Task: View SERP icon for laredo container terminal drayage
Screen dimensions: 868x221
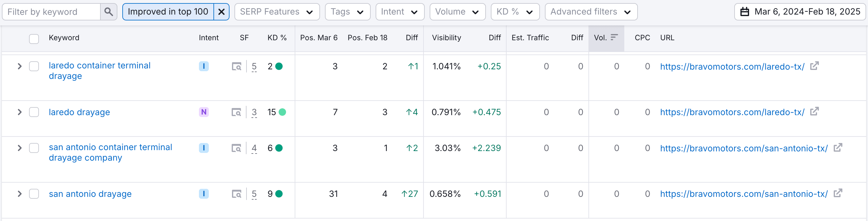Action: (x=236, y=67)
